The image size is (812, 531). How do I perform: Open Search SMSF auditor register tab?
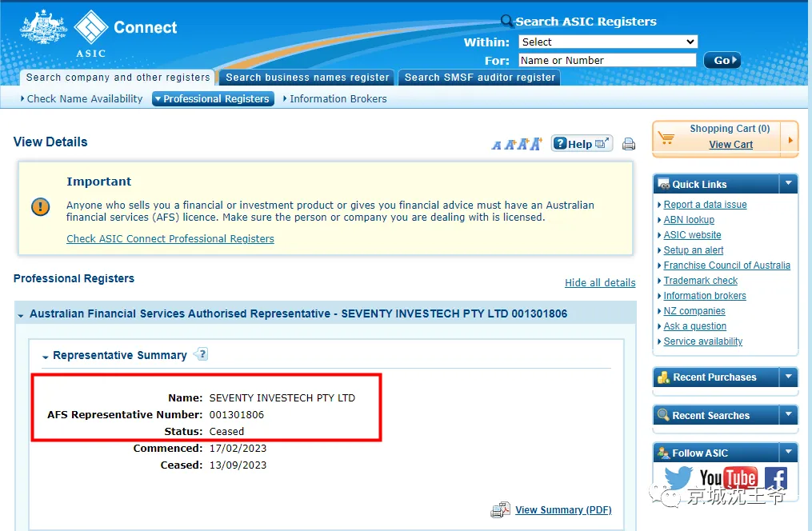479,78
